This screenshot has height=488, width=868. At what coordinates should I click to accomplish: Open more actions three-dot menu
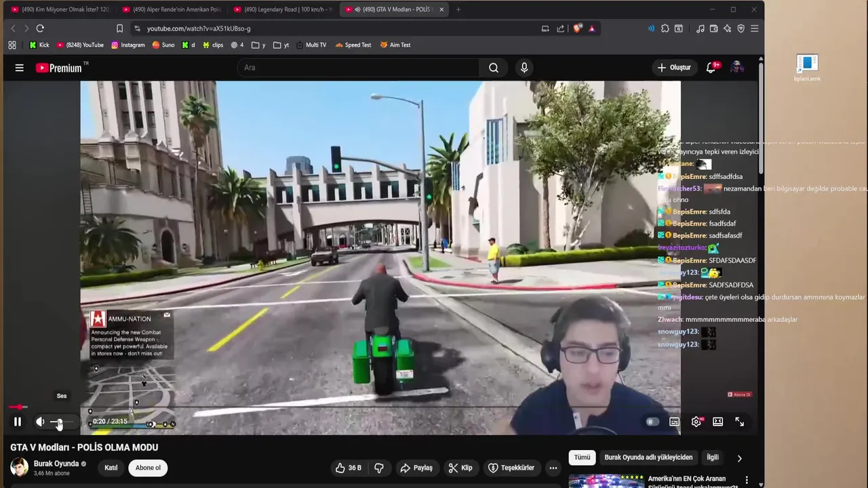pos(553,468)
